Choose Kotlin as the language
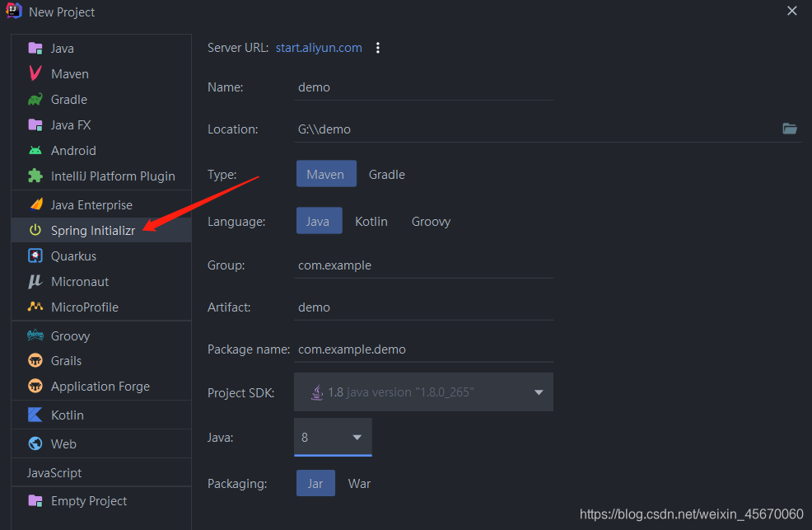Image resolution: width=812 pixels, height=530 pixels. [x=371, y=221]
